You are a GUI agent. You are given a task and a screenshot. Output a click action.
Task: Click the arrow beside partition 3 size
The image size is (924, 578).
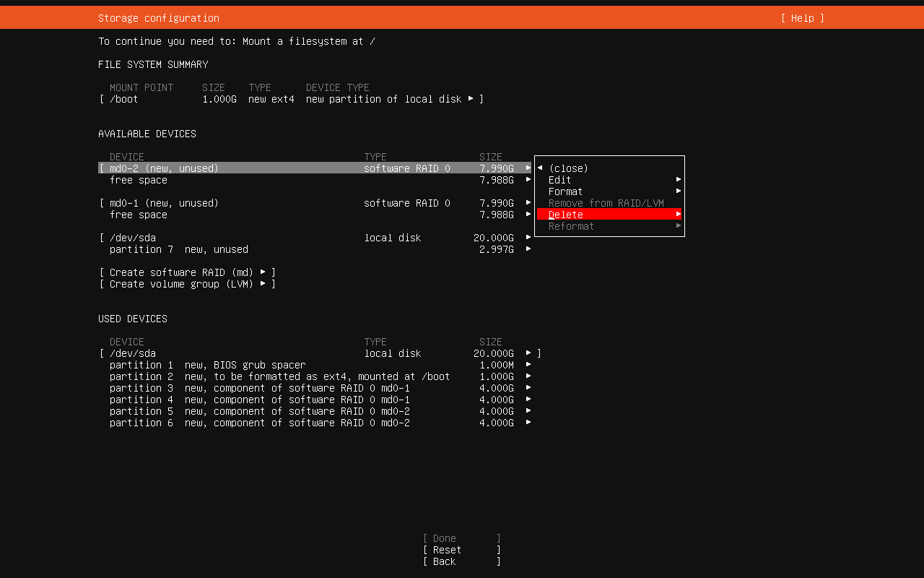coord(528,388)
